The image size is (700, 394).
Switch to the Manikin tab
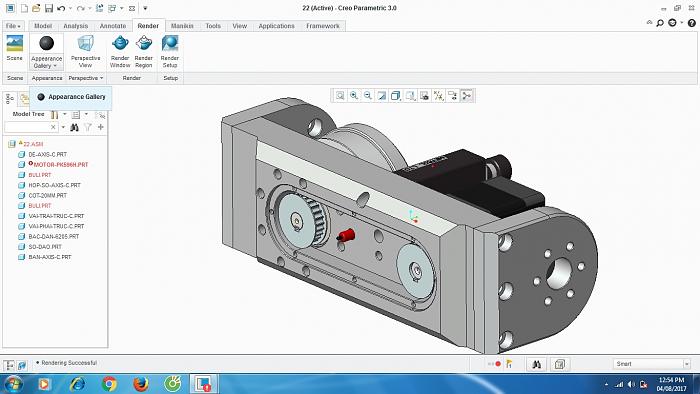point(182,26)
